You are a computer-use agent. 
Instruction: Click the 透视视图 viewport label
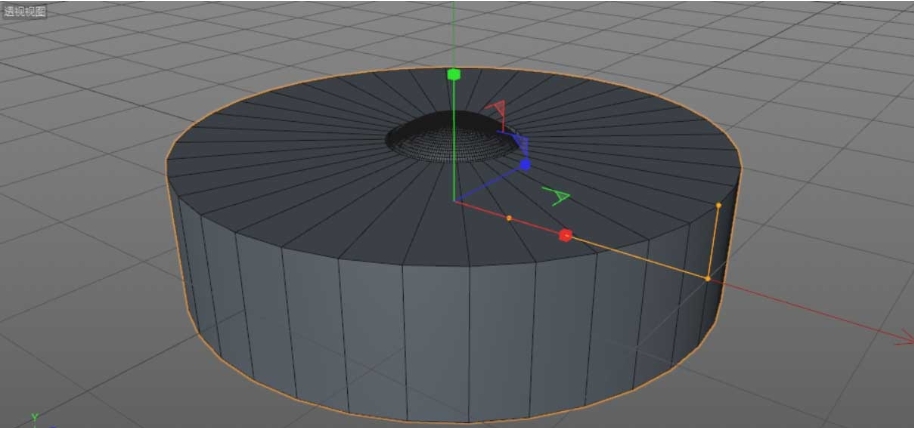click(x=24, y=11)
